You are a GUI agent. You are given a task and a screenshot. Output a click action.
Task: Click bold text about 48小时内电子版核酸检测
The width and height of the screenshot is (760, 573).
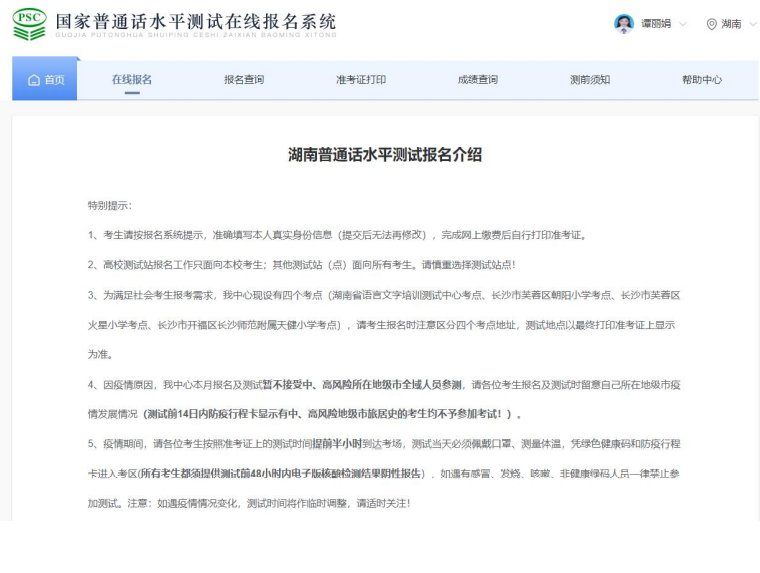(x=281, y=474)
